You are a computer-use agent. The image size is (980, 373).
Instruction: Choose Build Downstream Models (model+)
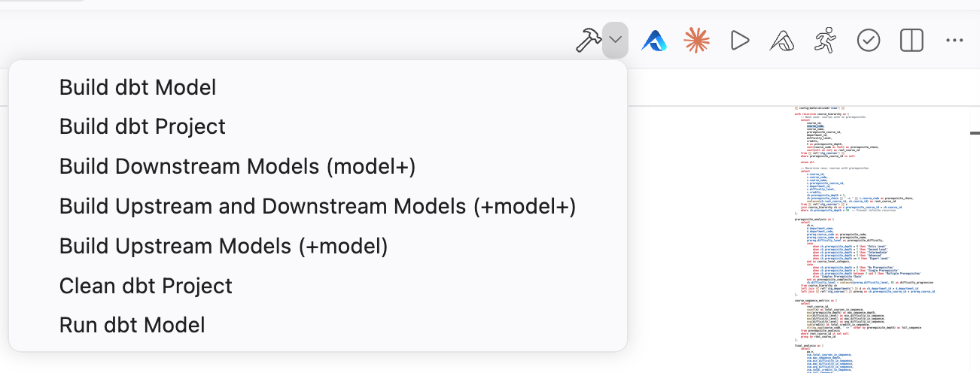click(x=237, y=166)
